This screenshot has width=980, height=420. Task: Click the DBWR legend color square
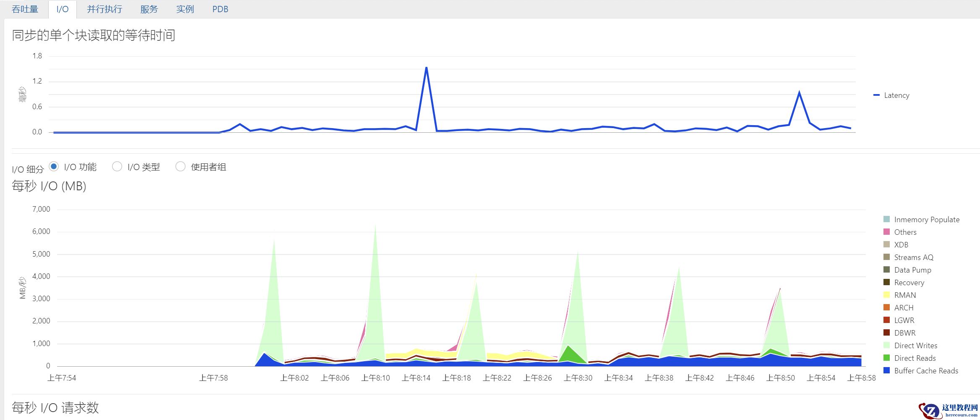(886, 333)
